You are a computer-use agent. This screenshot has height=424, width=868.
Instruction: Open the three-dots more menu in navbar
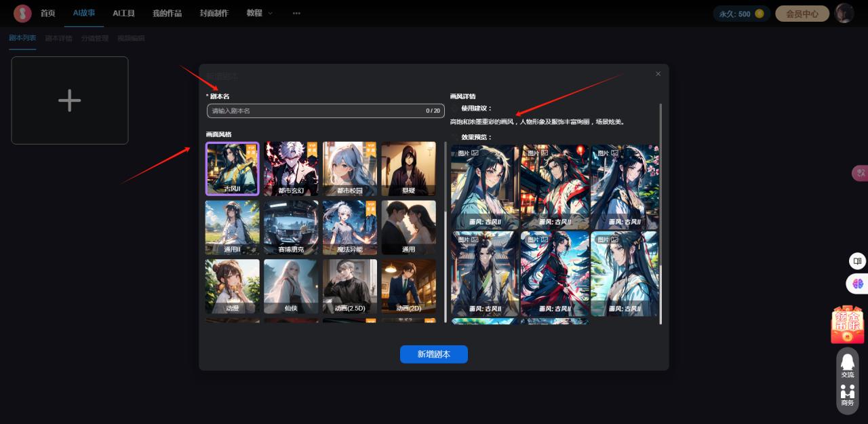click(296, 13)
